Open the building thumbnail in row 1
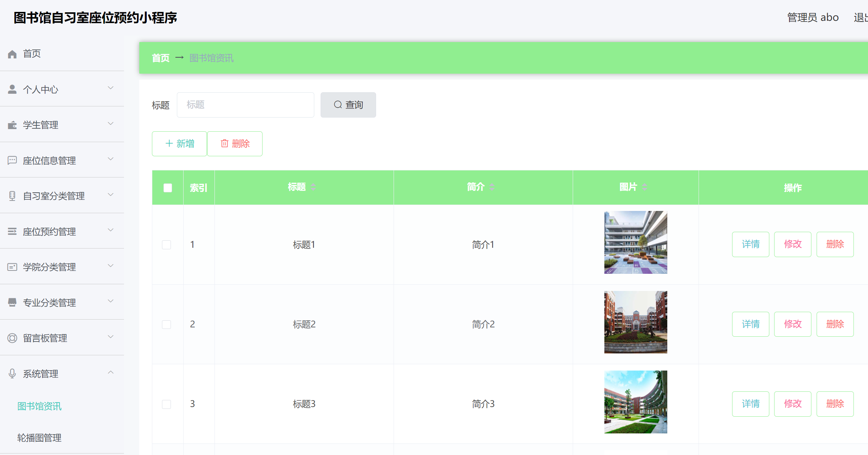Image resolution: width=868 pixels, height=455 pixels. (x=635, y=243)
